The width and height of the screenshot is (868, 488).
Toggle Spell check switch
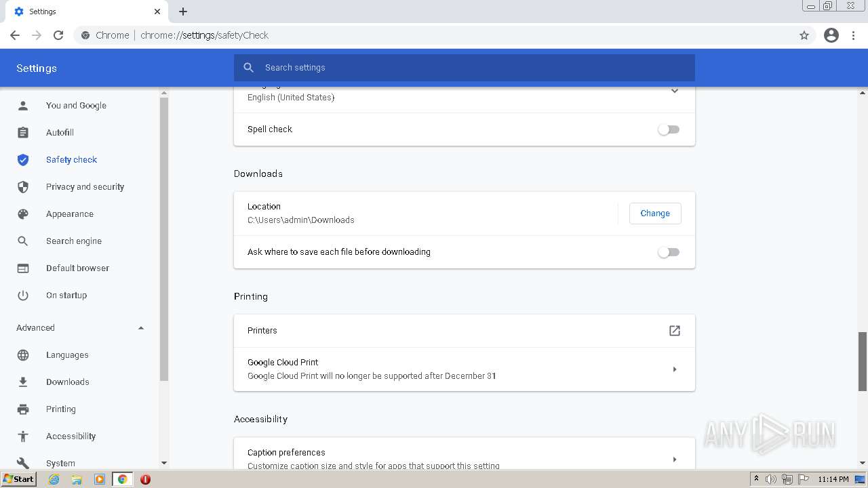click(x=669, y=129)
